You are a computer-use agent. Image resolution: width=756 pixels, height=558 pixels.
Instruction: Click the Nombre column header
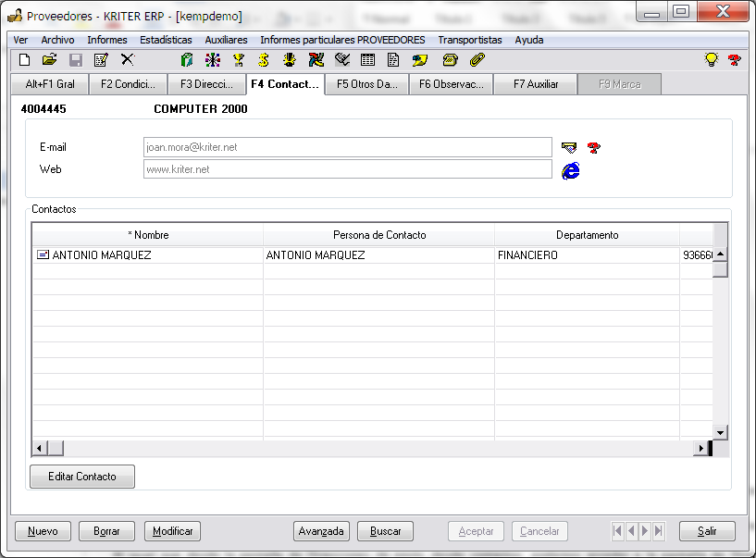148,235
